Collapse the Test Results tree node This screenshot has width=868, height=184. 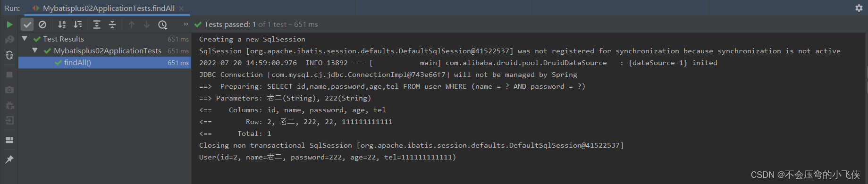pos(25,39)
